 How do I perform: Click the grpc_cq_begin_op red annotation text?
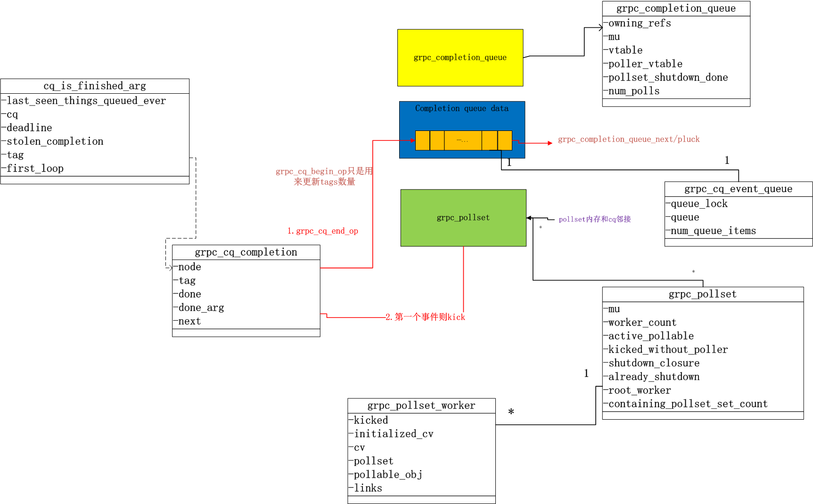tap(324, 176)
